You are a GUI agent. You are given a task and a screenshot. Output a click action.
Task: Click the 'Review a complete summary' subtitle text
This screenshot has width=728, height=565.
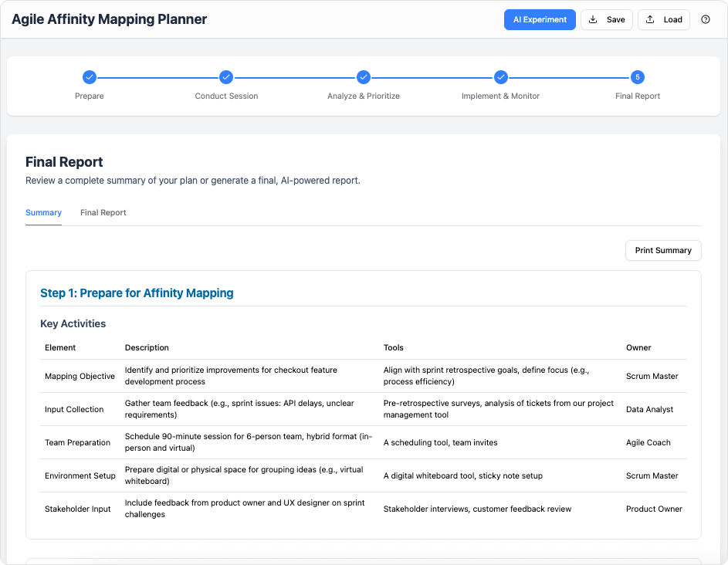click(x=193, y=181)
